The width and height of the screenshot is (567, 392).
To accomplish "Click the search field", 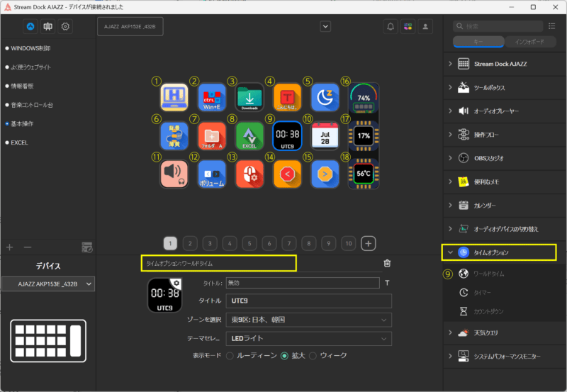I will pos(498,26).
